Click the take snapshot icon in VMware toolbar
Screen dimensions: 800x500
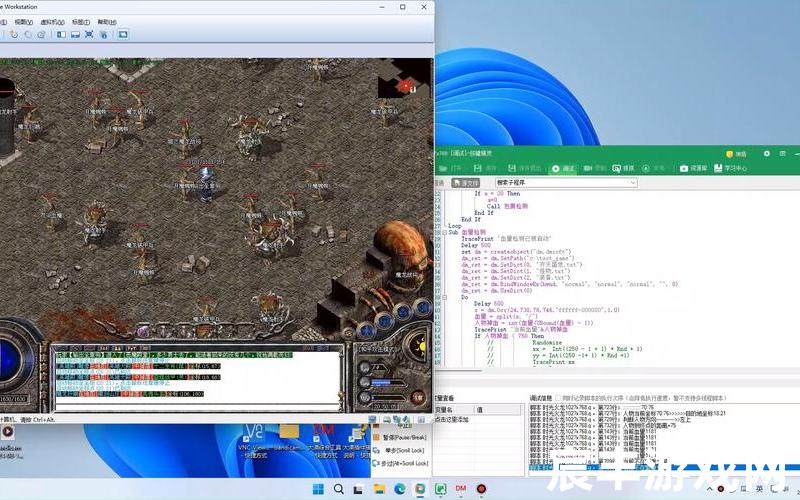point(14,35)
